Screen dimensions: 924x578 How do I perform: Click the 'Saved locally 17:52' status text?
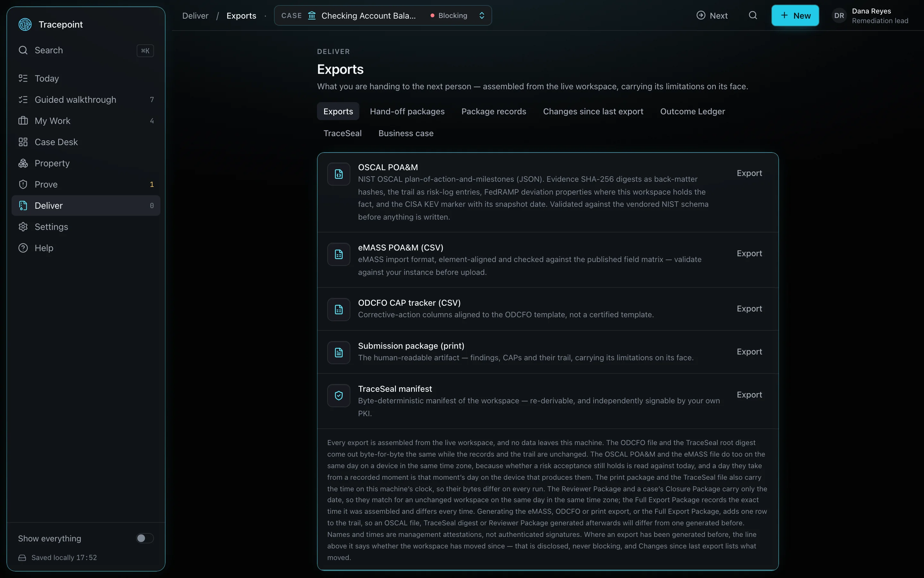tap(64, 558)
